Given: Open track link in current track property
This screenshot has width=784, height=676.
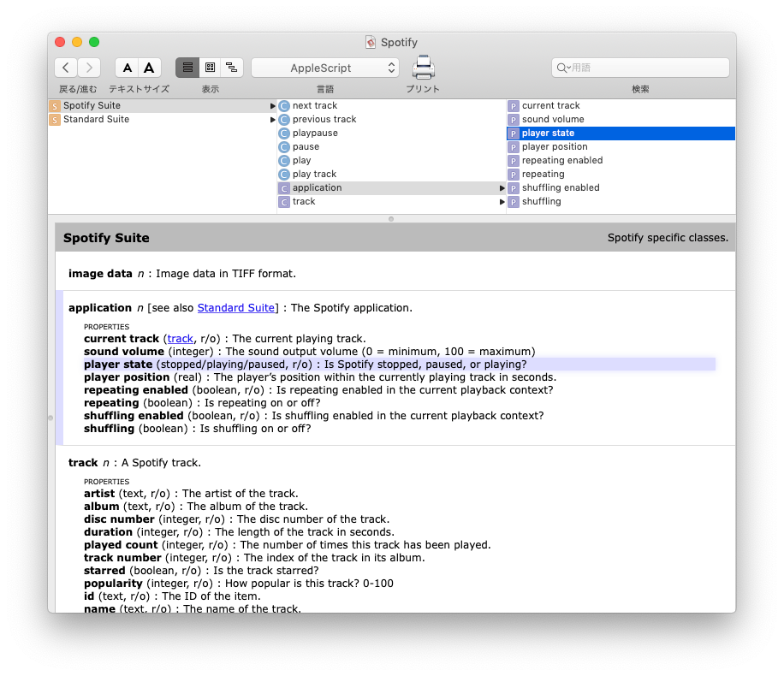Looking at the screenshot, I should point(180,339).
